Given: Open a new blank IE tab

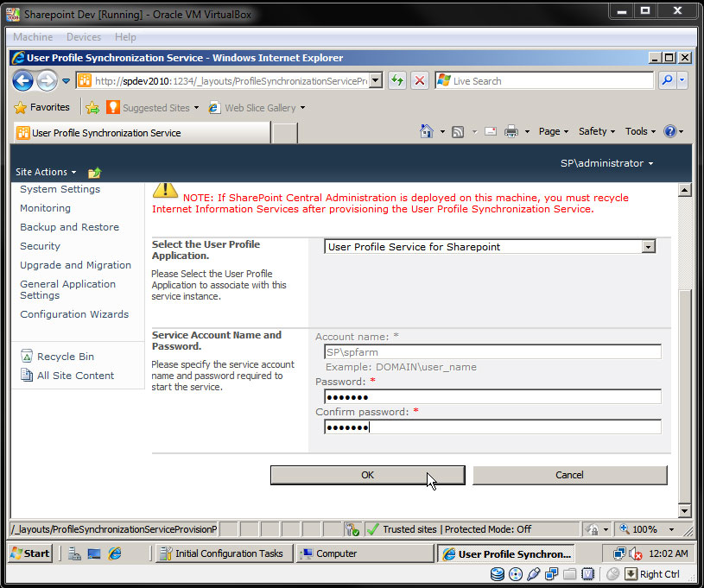Looking at the screenshot, I should [285, 133].
